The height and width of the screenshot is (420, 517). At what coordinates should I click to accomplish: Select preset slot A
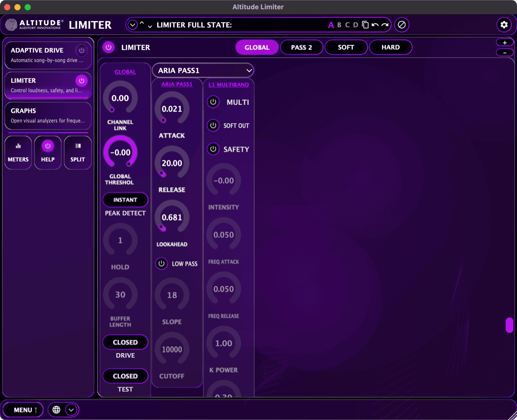click(331, 25)
